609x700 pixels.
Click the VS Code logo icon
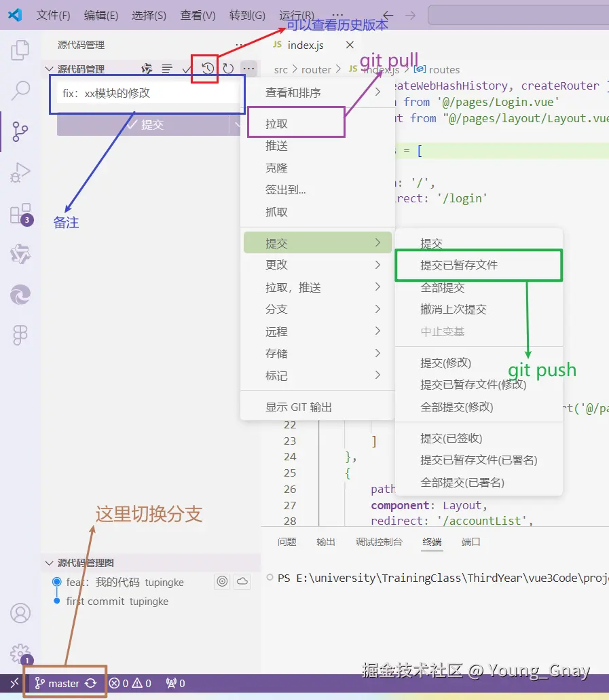point(15,15)
